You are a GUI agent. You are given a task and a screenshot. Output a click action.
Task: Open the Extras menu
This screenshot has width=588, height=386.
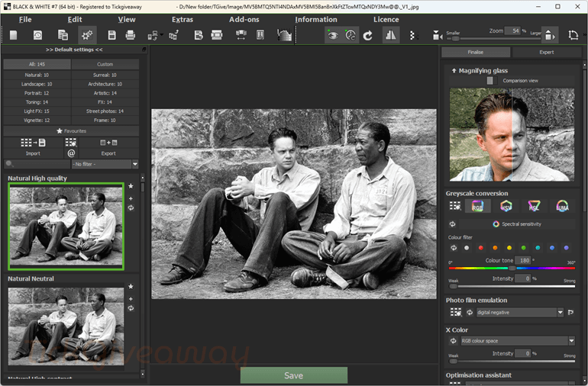pos(183,20)
